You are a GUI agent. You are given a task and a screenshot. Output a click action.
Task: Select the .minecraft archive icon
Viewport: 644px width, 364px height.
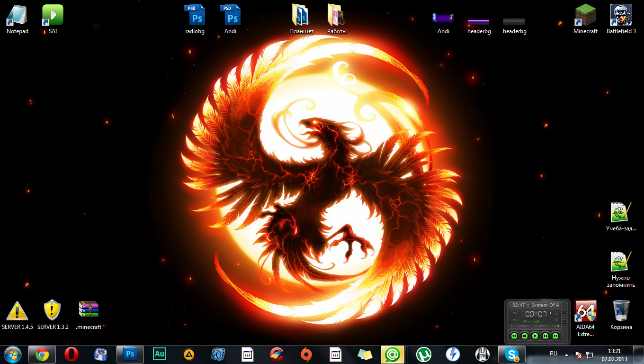[x=89, y=315]
